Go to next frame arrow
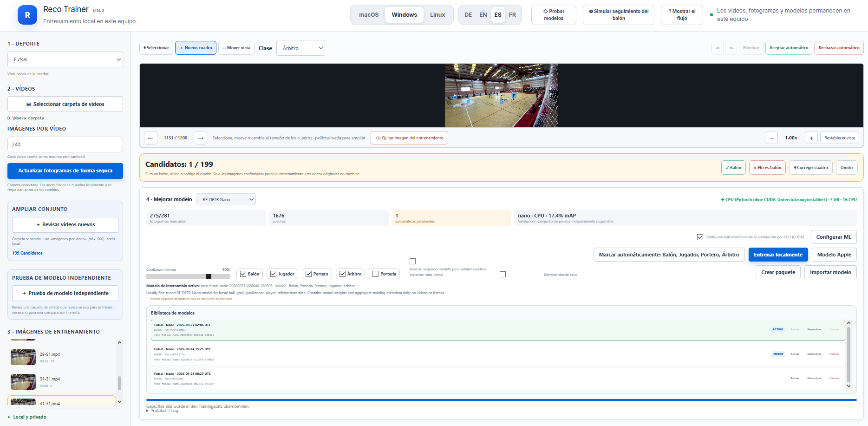The width and height of the screenshot is (868, 426). (x=200, y=138)
